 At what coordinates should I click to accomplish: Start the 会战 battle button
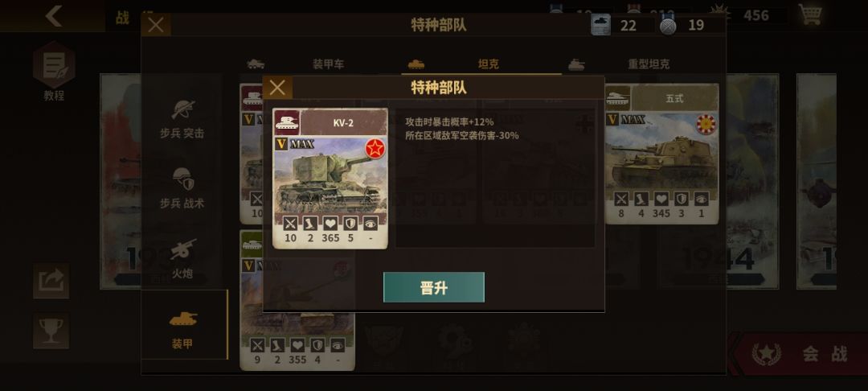point(800,354)
